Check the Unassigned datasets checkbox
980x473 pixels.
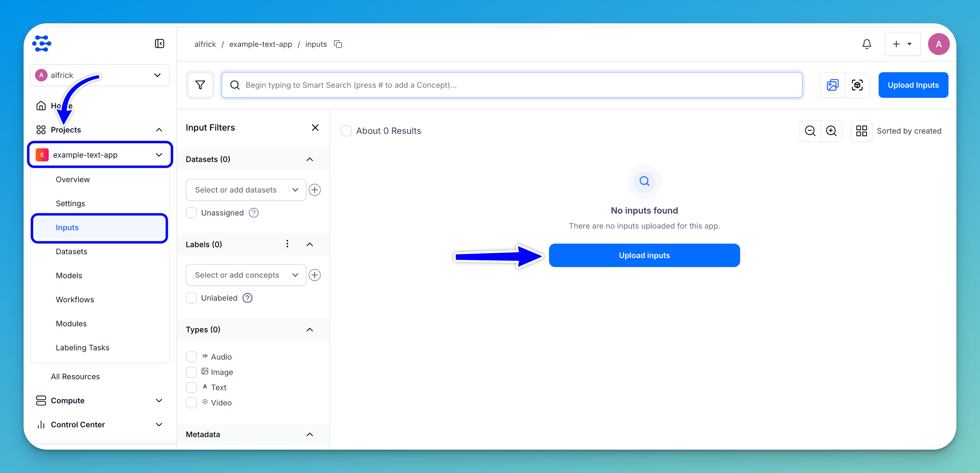[x=191, y=213]
